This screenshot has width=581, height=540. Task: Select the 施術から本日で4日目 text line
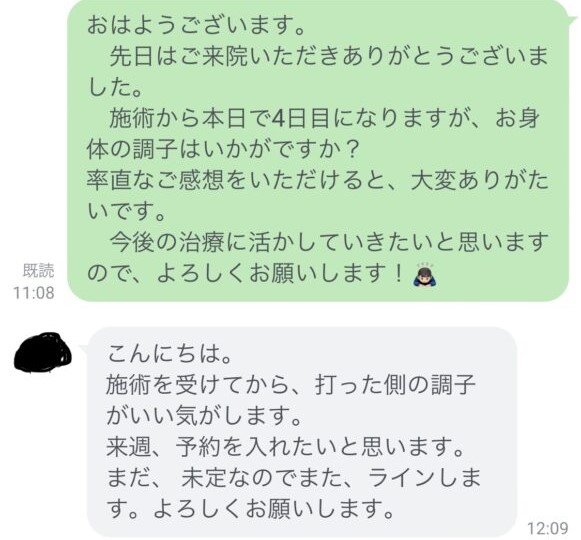point(325,119)
